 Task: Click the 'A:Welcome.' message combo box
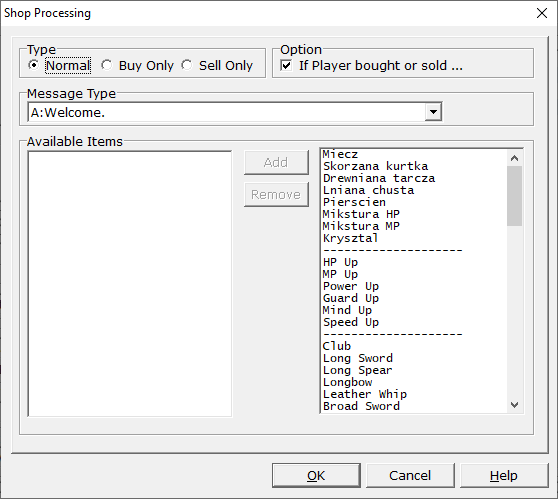click(235, 112)
